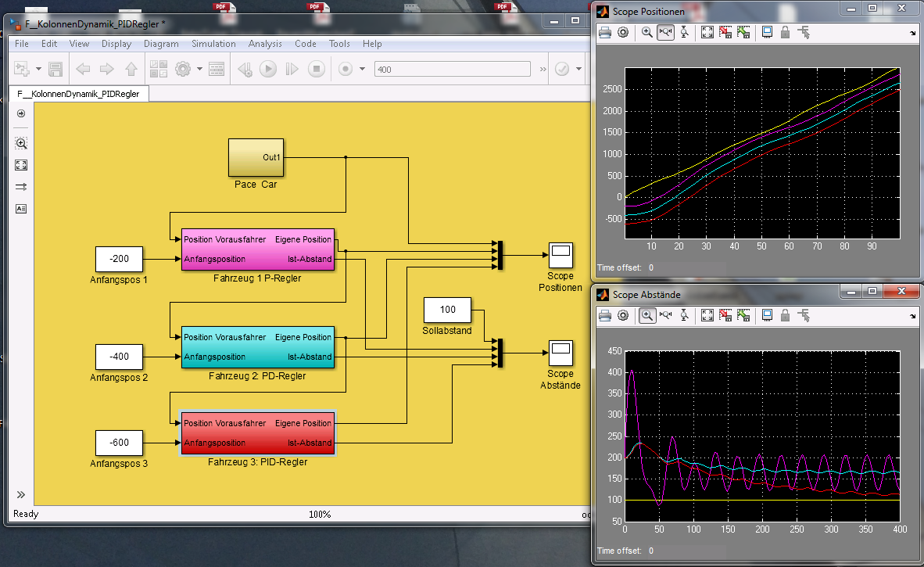
Task: Click the Step Back simulation icon
Action: coord(245,69)
